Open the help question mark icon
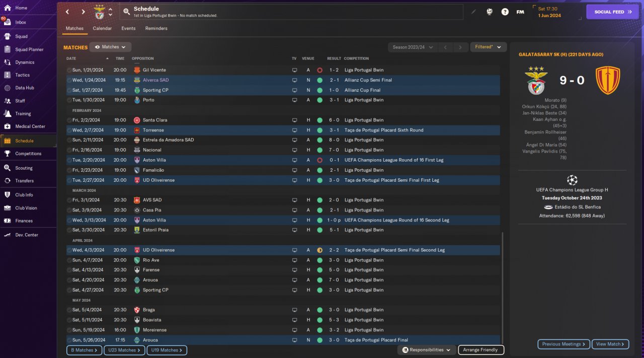The height and width of the screenshot is (358, 644). tap(505, 12)
